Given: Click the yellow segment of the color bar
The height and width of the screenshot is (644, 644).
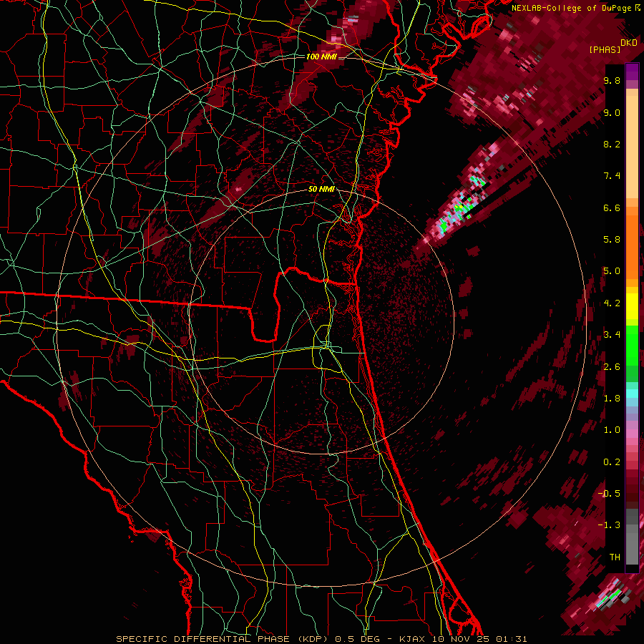Looking at the screenshot, I should point(632,306).
